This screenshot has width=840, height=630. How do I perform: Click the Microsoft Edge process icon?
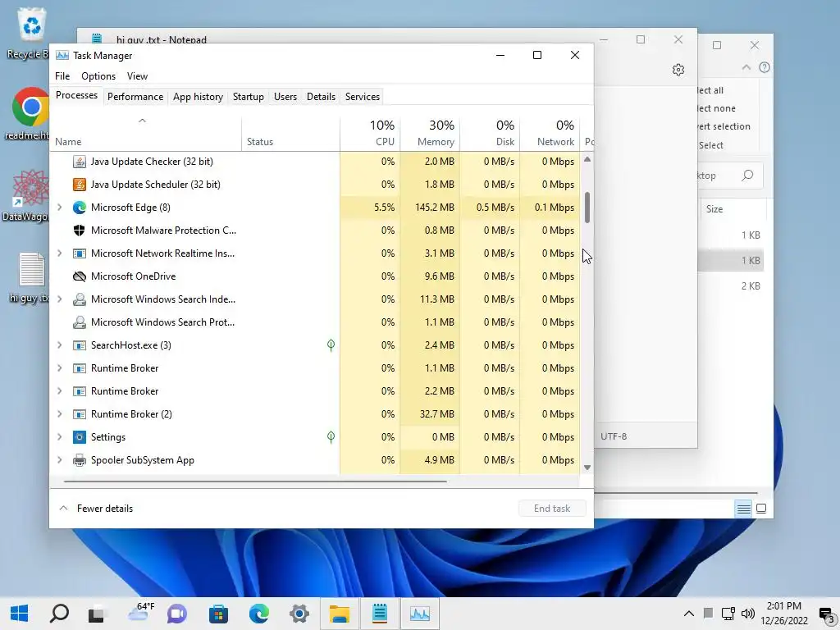coord(80,208)
